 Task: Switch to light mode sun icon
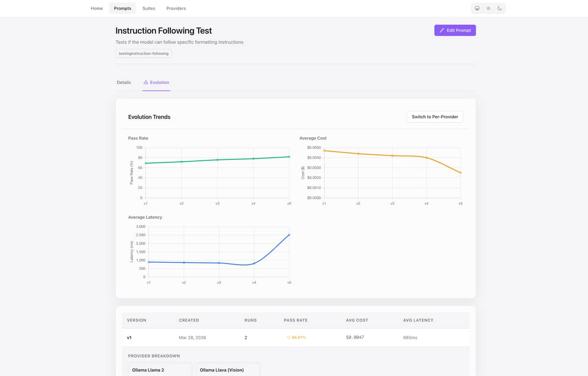point(488,8)
